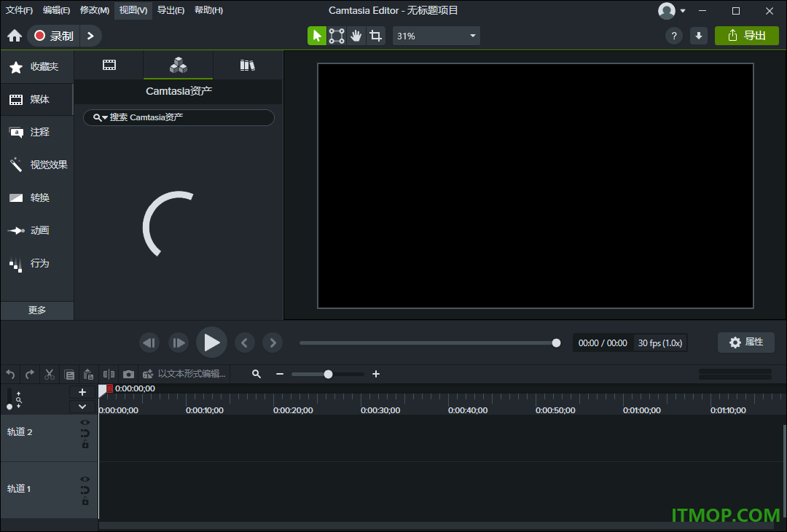787x532 pixels.
Task: Toggle visibility eye for 轨道 2
Action: point(85,423)
